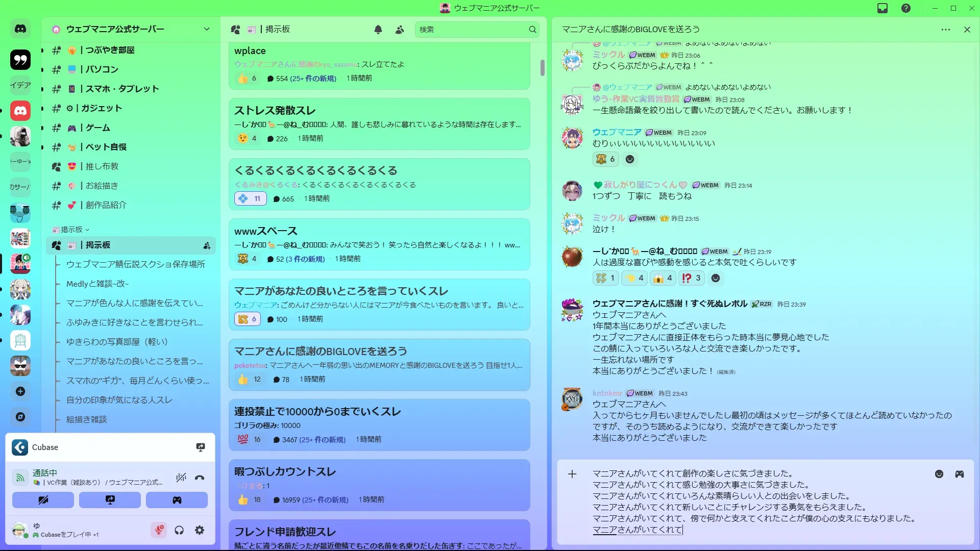Click the plus attachment button

tap(572, 474)
